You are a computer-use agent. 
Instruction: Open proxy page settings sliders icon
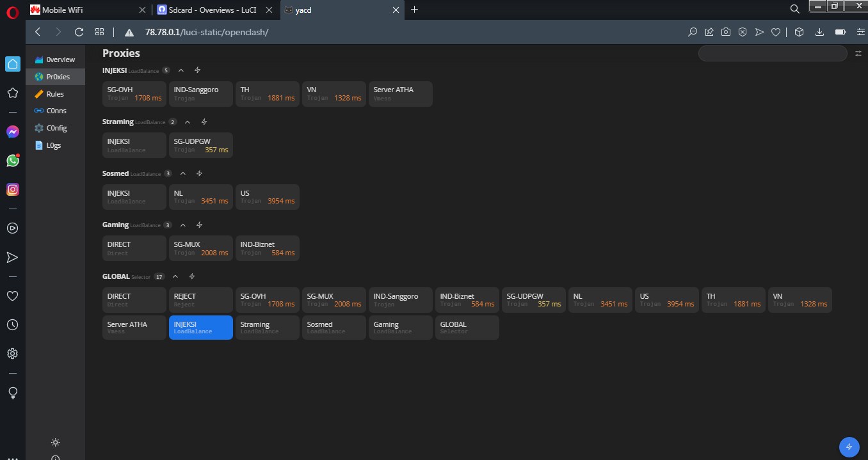858,54
